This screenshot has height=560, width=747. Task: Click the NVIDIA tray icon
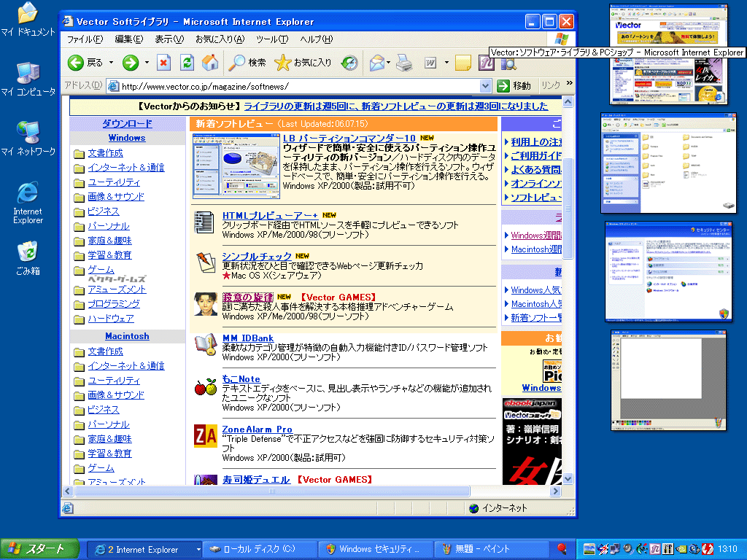(681, 549)
